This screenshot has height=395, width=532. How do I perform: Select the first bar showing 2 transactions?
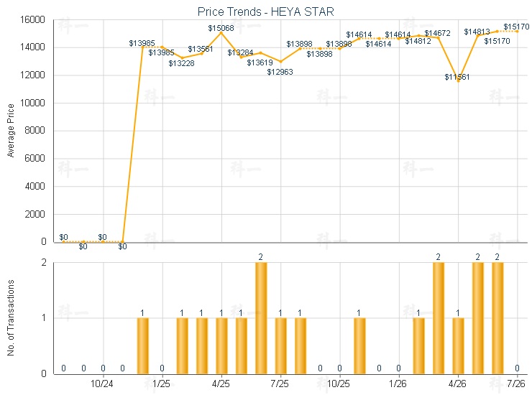pos(261,318)
